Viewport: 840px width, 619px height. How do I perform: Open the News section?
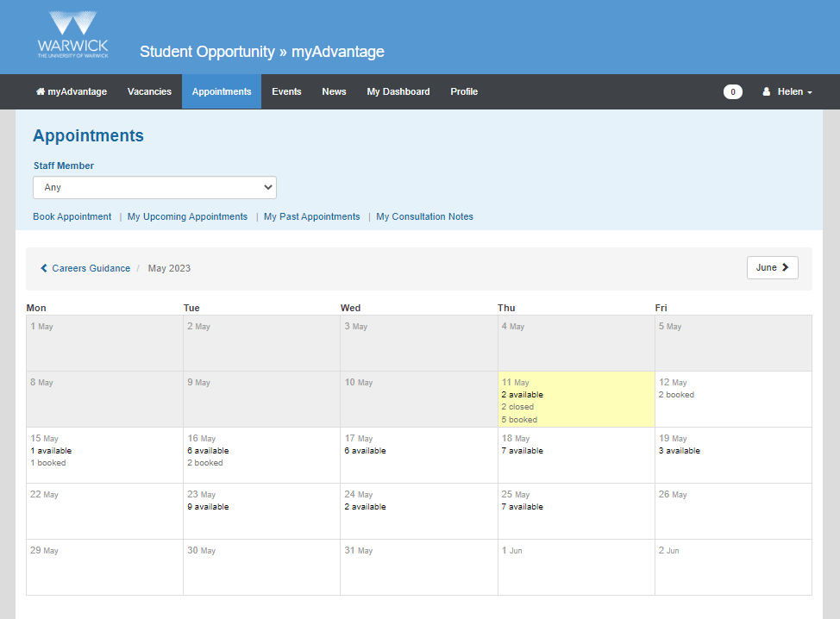click(x=334, y=91)
